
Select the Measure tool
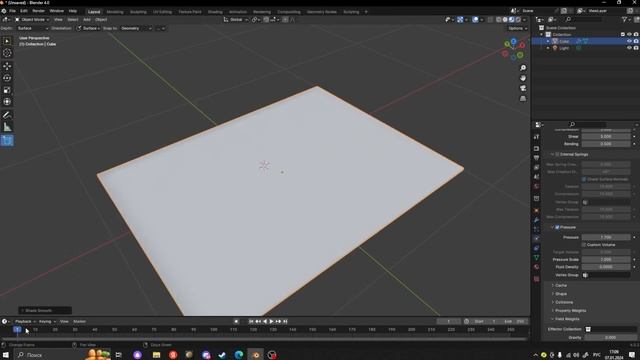click(x=7, y=127)
